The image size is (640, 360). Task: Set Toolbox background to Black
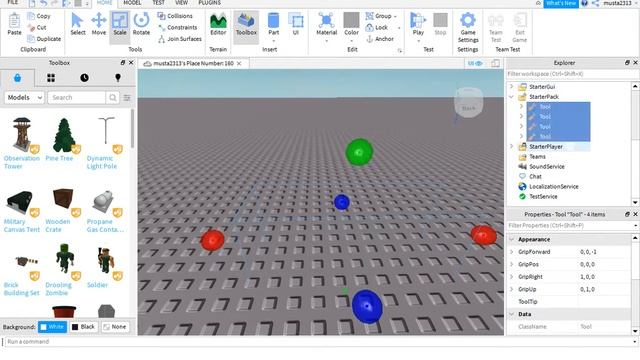click(83, 327)
